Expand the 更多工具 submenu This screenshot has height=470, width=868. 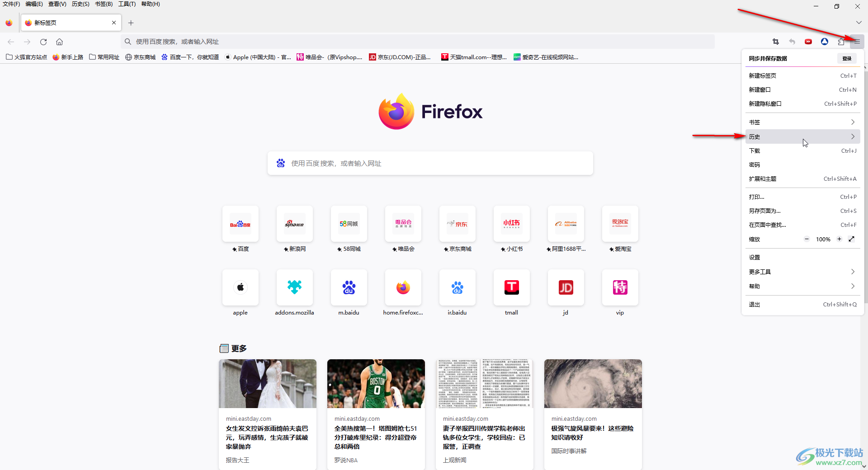click(802, 272)
